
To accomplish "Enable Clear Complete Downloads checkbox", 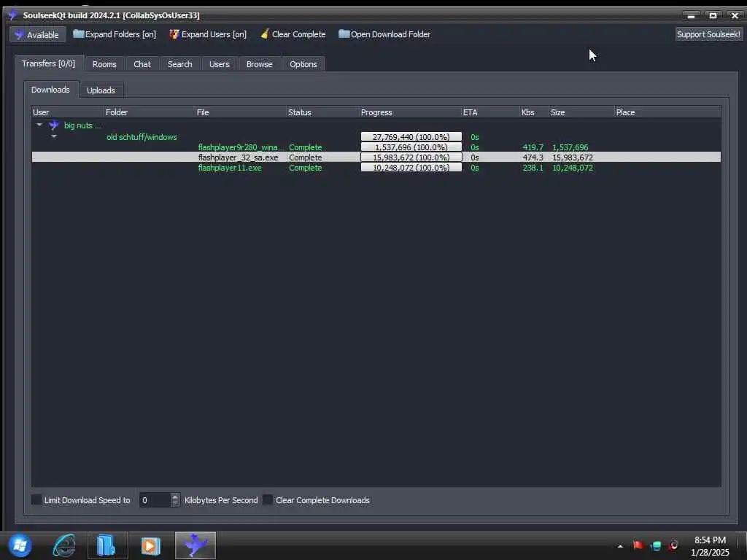I will point(268,500).
